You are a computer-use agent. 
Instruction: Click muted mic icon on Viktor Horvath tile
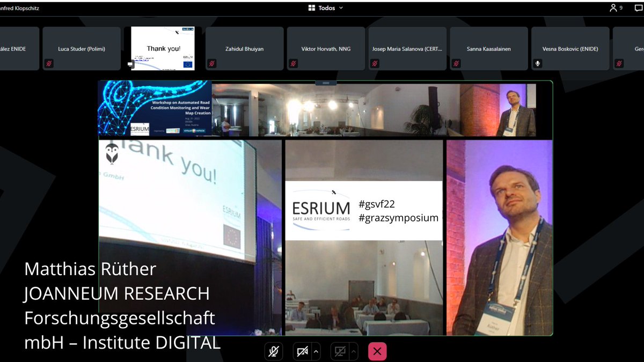[x=294, y=64]
